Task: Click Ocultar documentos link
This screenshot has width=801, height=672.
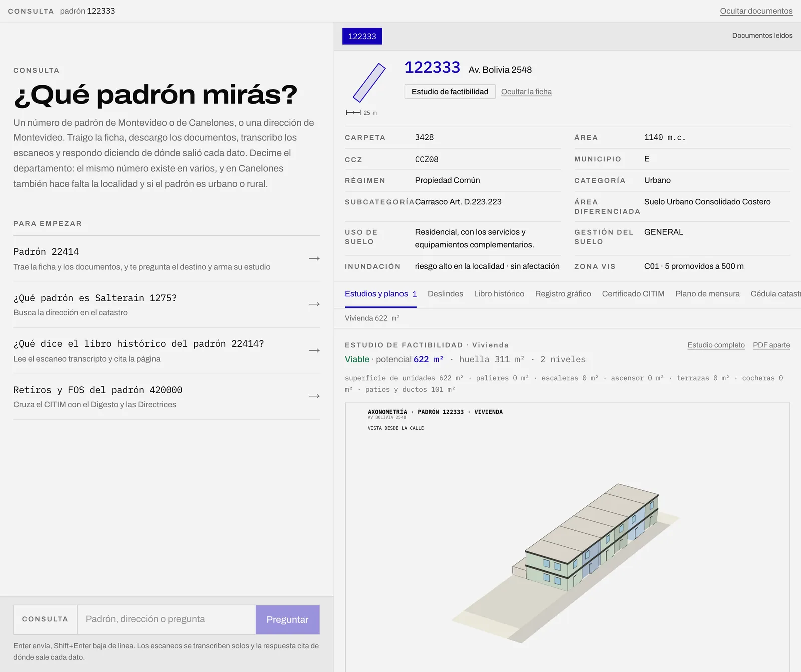Action: tap(756, 11)
